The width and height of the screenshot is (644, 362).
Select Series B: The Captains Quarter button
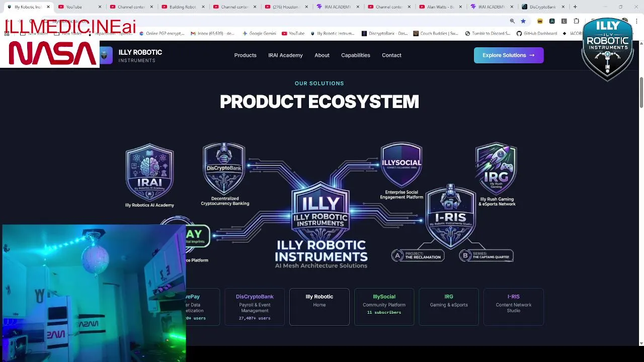486,256
